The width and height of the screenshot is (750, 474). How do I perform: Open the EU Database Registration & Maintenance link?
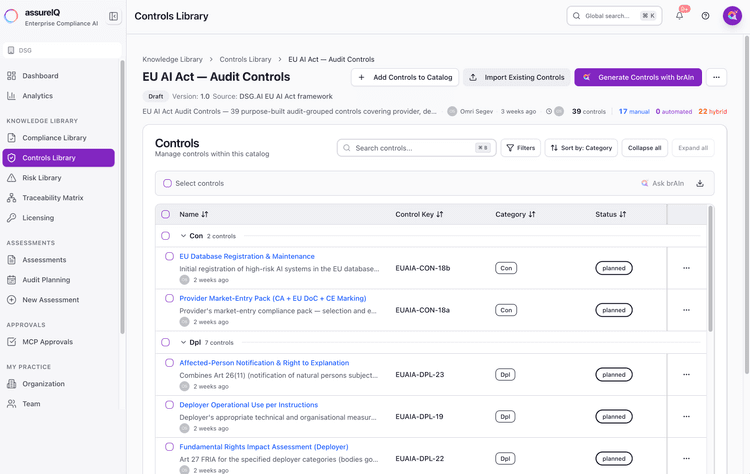coord(247,256)
